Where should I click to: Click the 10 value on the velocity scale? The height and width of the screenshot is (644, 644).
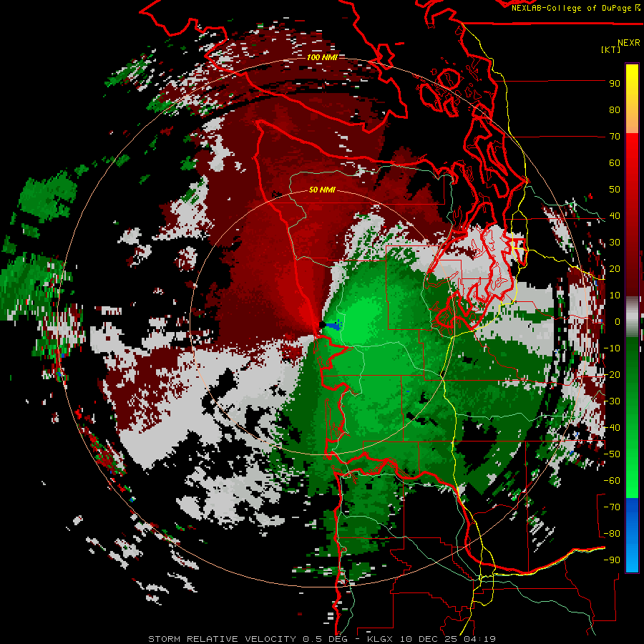[615, 296]
